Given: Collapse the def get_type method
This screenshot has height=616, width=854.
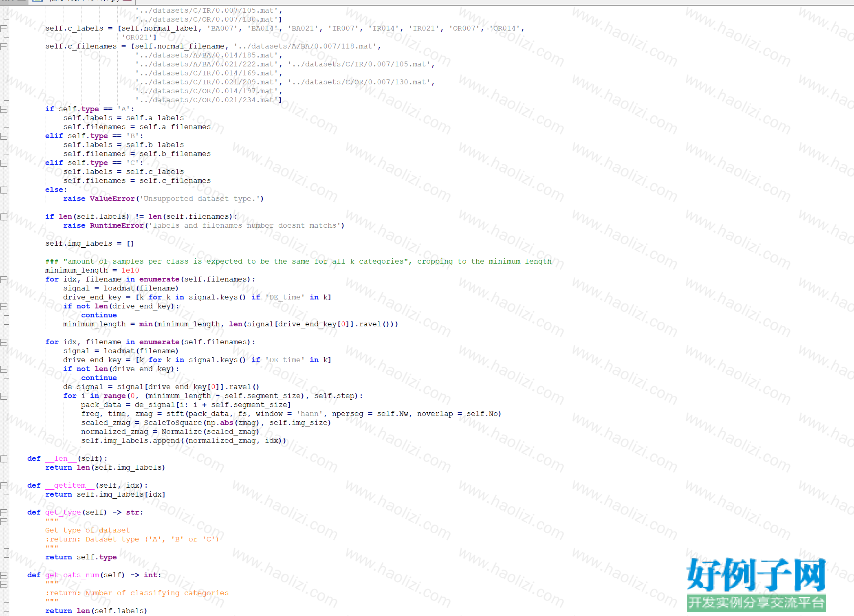Looking at the screenshot, I should (4, 513).
